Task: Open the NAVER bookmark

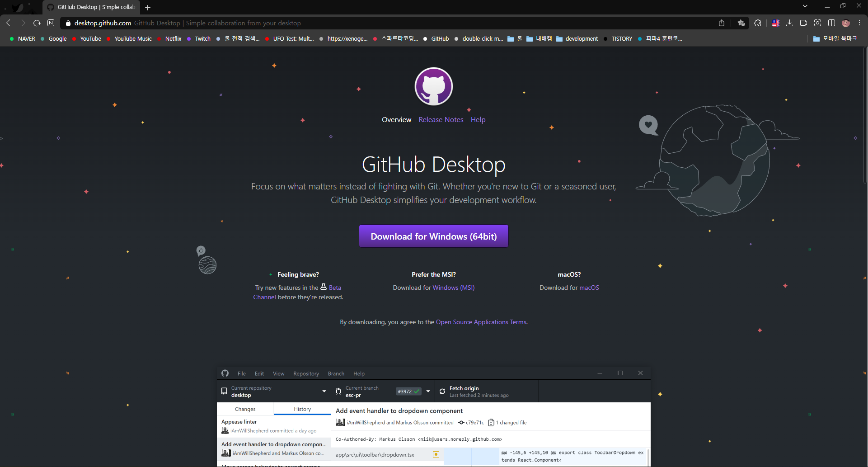Action: pyautogui.click(x=23, y=39)
